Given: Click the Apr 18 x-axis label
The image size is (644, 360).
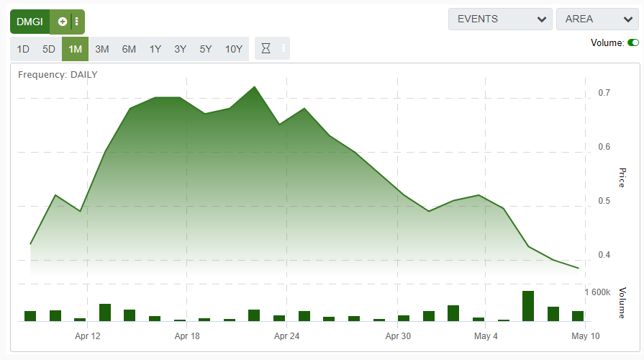Looking at the screenshot, I should (187, 336).
